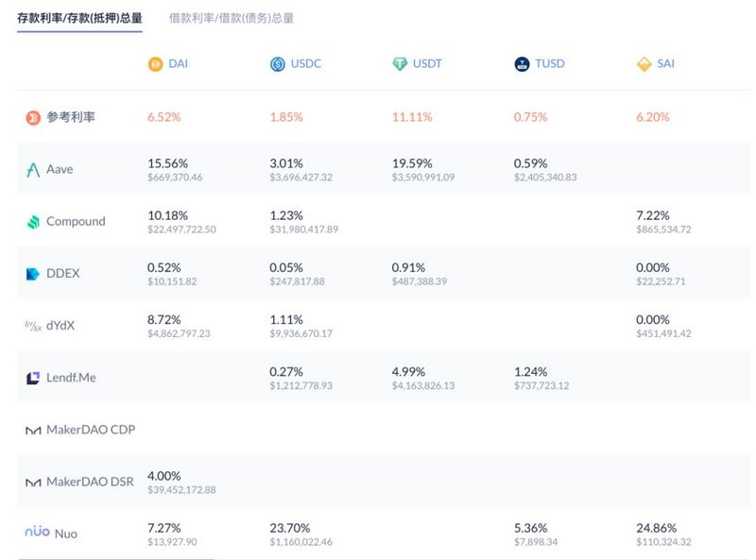The width and height of the screenshot is (756, 560).
Task: Click Aave DAI rate 15.56%
Action: tap(168, 163)
